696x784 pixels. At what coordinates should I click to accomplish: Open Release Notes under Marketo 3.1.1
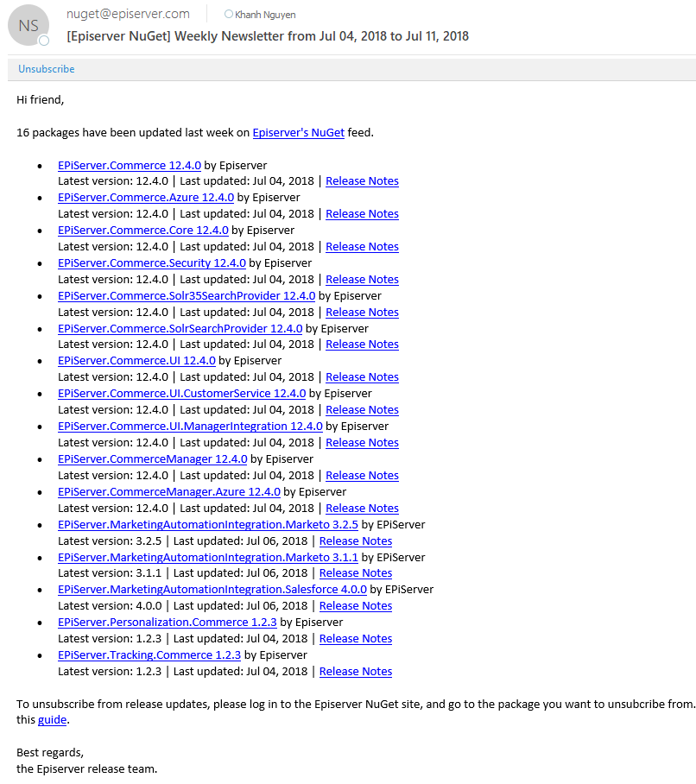click(x=356, y=573)
